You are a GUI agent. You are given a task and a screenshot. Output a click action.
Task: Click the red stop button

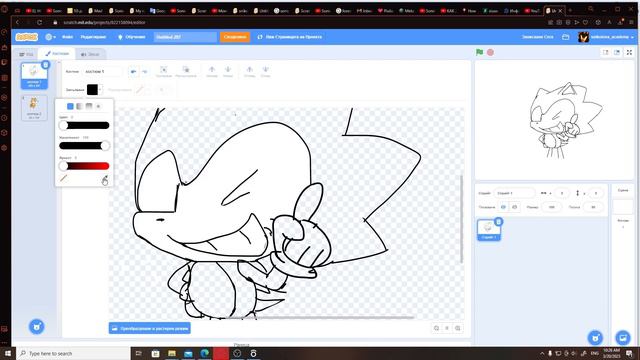click(490, 52)
